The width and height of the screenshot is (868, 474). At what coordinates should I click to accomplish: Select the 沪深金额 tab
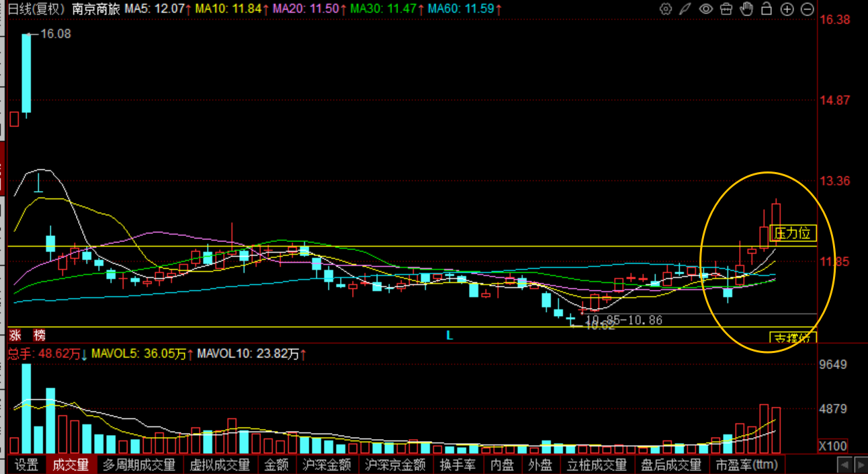[x=327, y=465]
